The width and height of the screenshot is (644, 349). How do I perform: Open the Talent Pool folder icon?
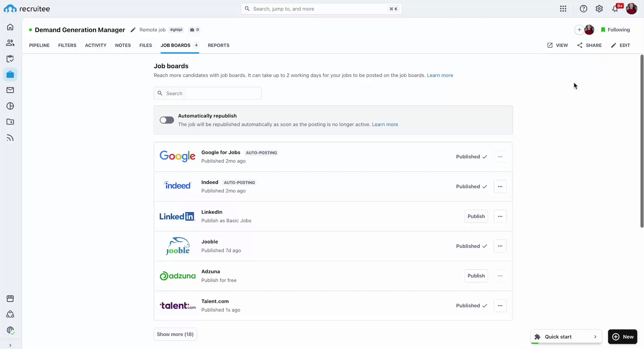[x=10, y=122]
